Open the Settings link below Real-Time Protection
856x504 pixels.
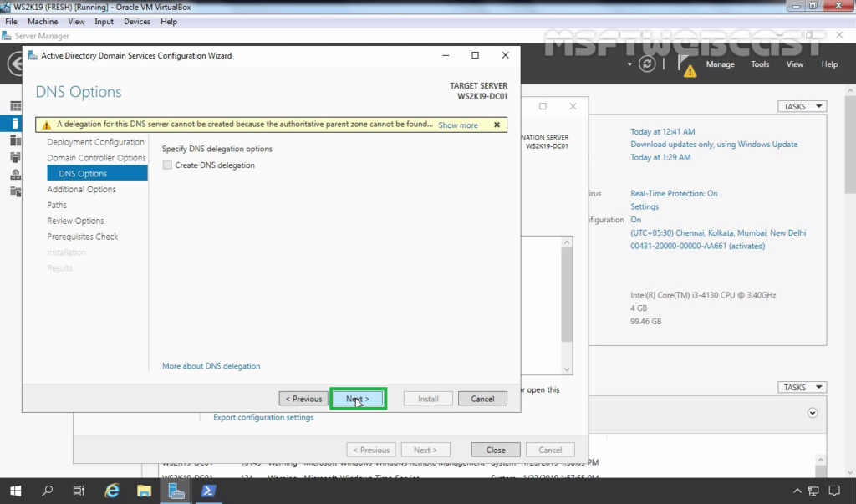pos(645,206)
